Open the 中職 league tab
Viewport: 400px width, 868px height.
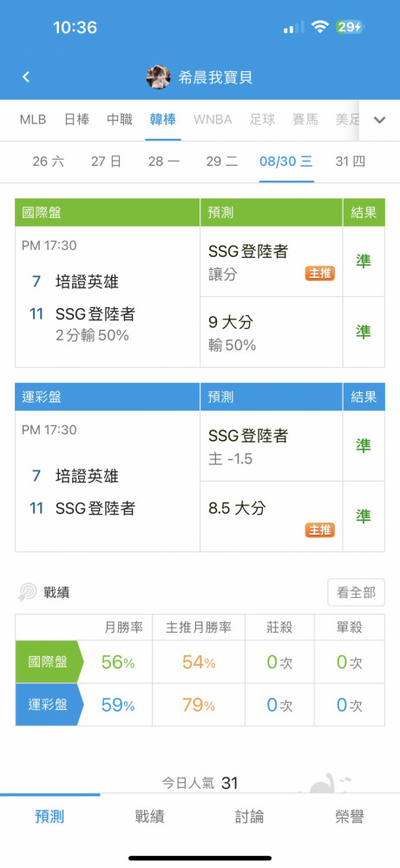coord(120,120)
